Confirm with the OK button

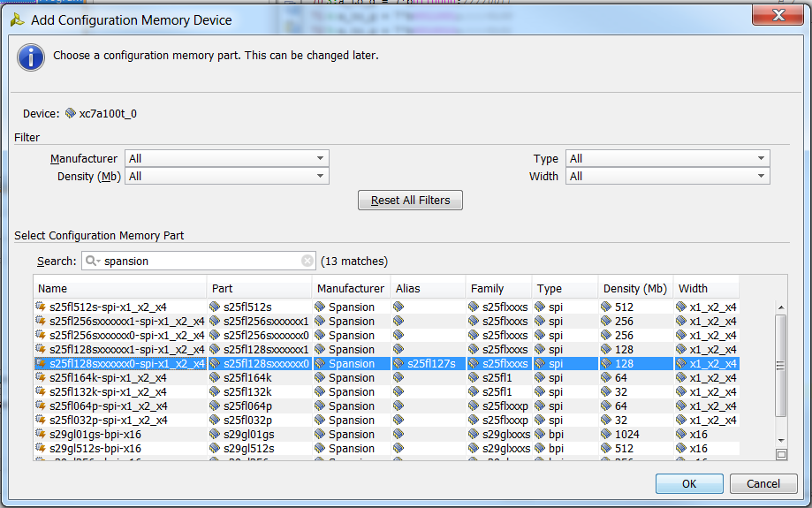point(689,483)
